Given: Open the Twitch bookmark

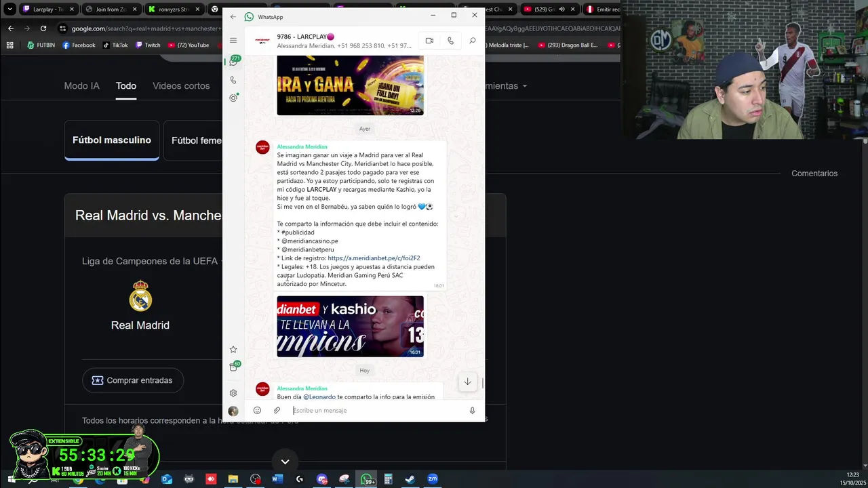Looking at the screenshot, I should click(x=148, y=45).
